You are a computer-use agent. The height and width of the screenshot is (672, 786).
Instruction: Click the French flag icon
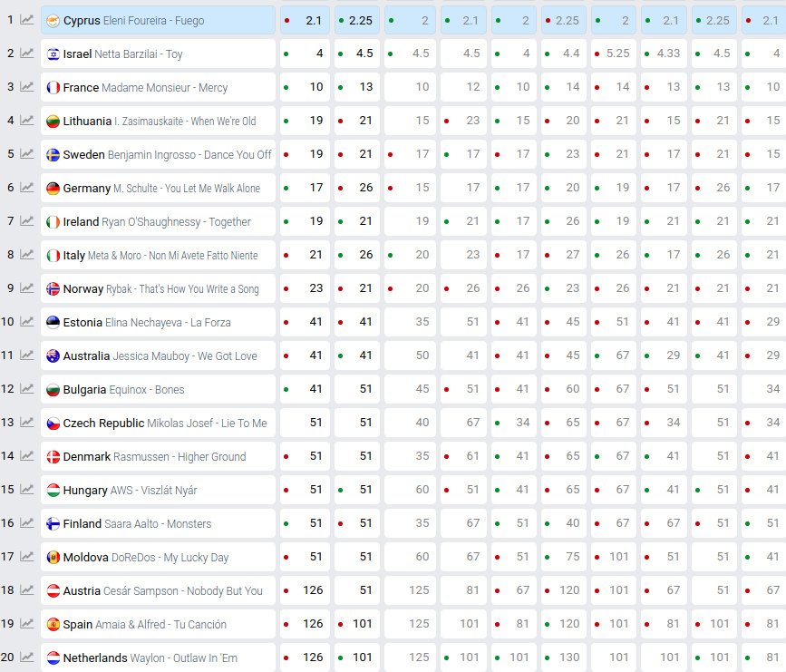(x=53, y=88)
